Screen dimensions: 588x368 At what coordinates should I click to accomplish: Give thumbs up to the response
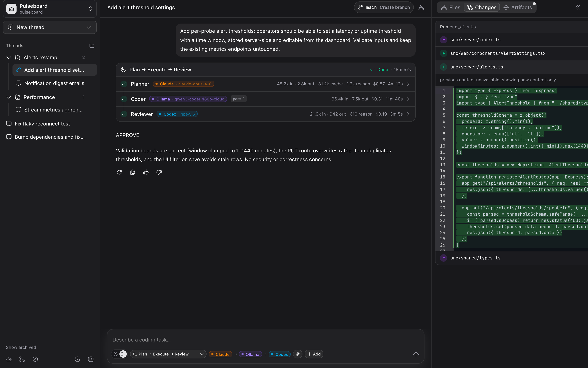tap(146, 172)
